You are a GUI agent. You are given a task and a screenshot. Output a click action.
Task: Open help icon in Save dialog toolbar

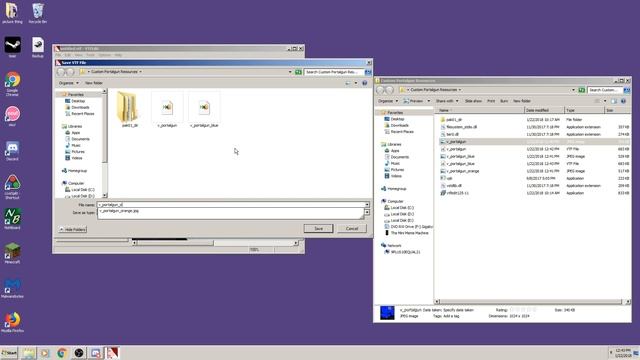click(x=364, y=83)
